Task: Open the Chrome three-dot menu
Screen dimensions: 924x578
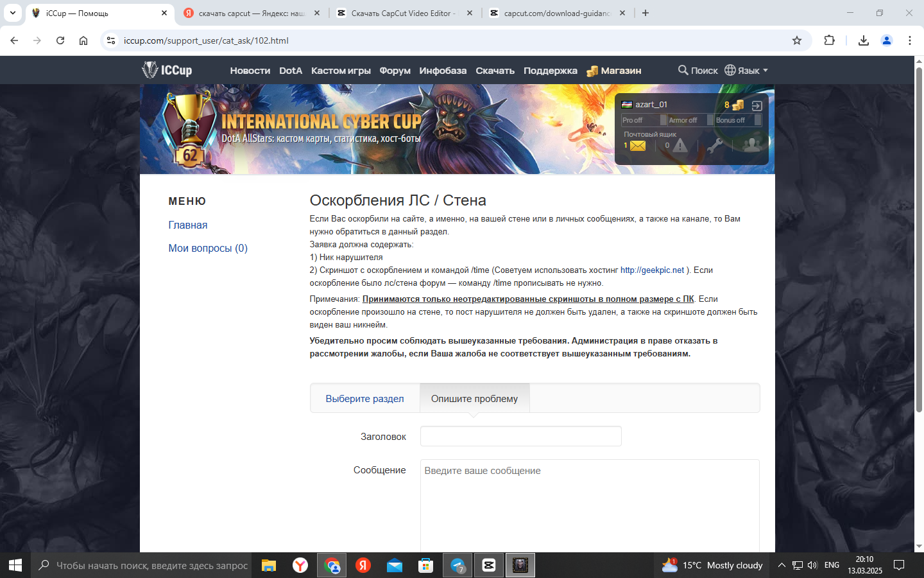Action: (909, 40)
